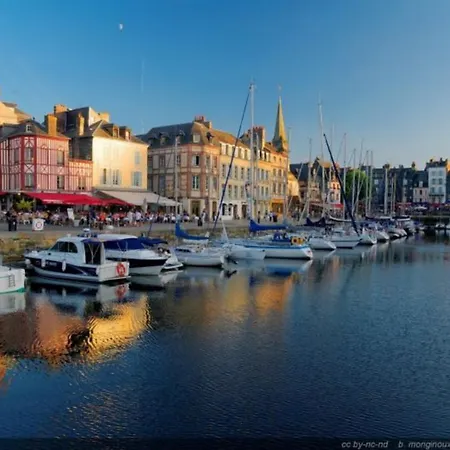Click the pointed church steeple
Image resolution: width=450 pixels, height=450 pixels.
[x=280, y=124]
